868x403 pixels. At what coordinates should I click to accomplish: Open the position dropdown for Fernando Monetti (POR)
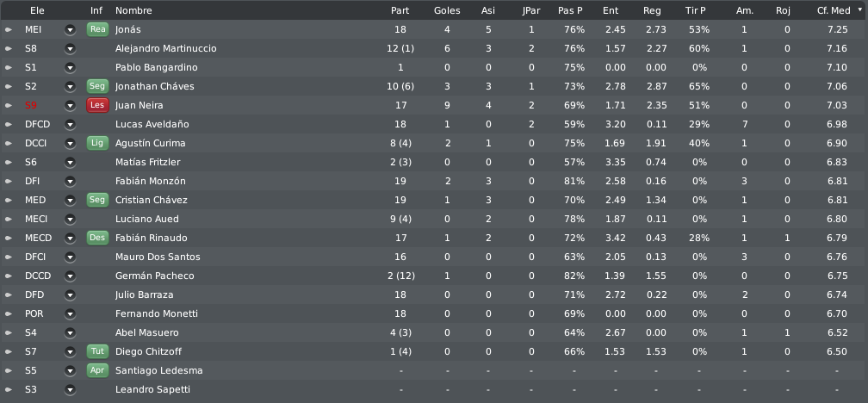coord(70,313)
